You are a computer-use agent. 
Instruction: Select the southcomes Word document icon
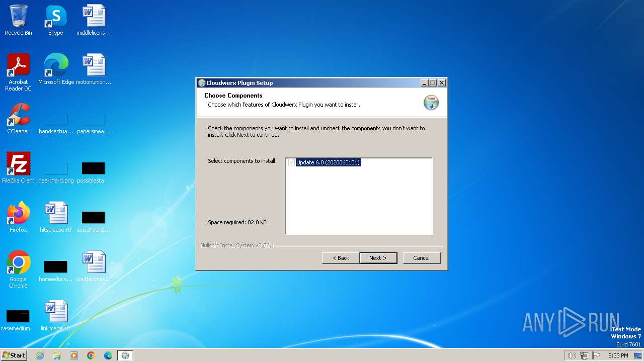pyautogui.click(x=94, y=266)
